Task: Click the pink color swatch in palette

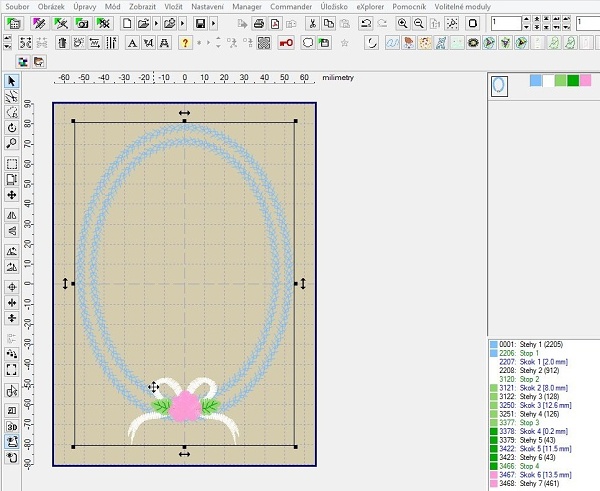Action: coord(587,80)
